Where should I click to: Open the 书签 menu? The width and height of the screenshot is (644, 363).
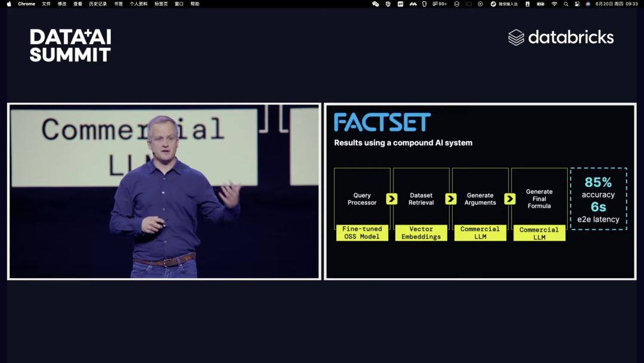tap(118, 4)
